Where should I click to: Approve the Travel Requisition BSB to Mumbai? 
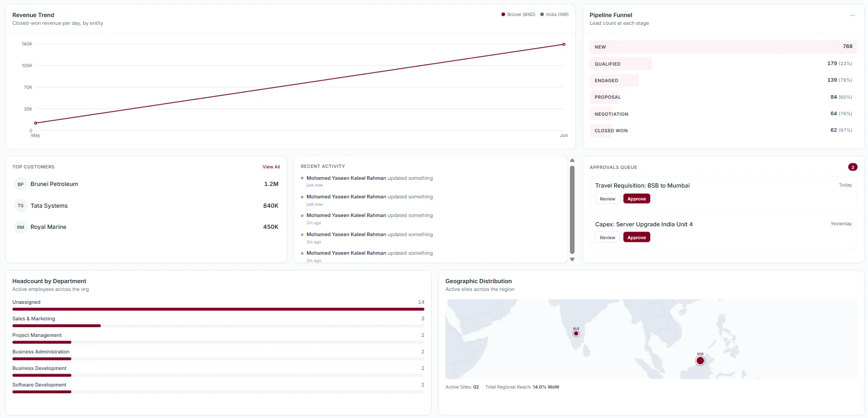pos(636,199)
